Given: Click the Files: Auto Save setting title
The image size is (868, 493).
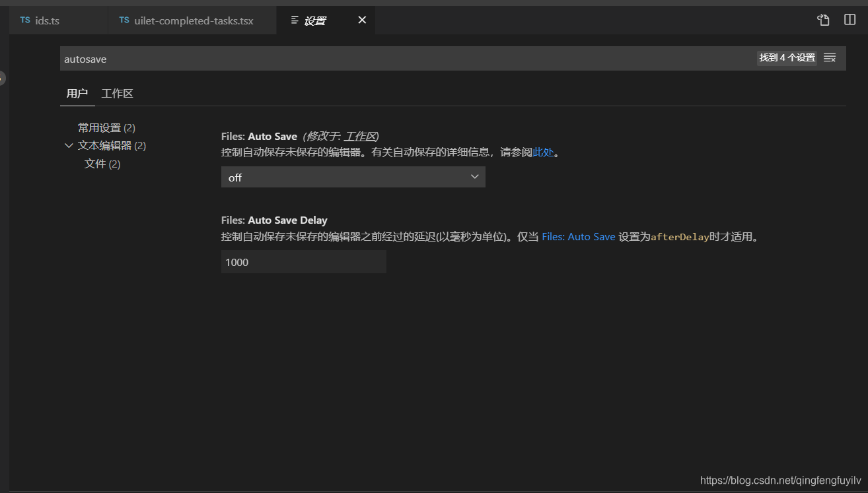Looking at the screenshot, I should 259,137.
